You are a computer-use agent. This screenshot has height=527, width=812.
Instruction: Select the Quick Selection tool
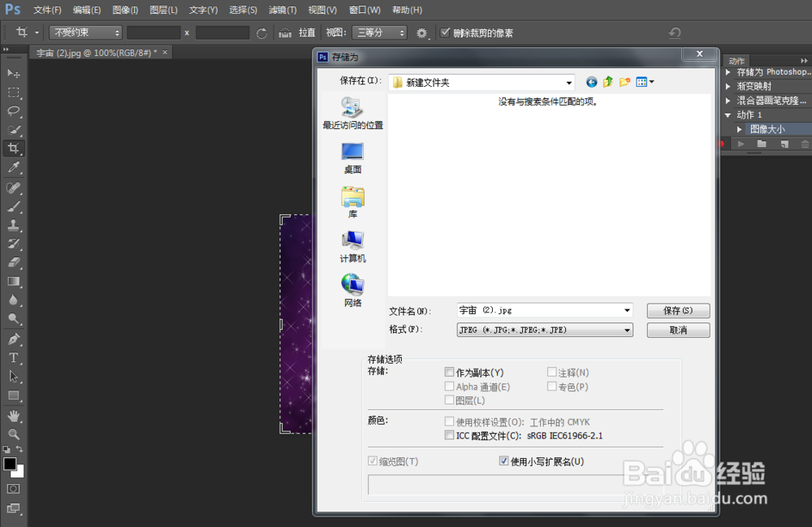point(14,129)
